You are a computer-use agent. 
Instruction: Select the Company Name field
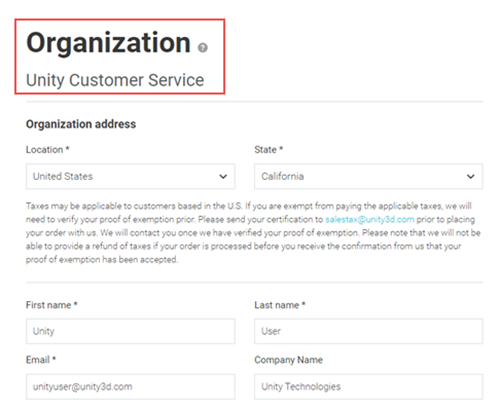pos(368,387)
